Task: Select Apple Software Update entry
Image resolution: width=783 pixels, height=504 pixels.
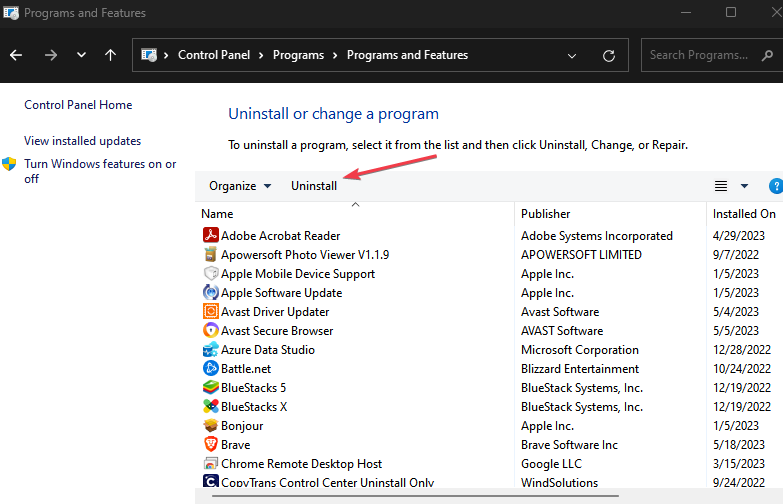Action: point(281,293)
